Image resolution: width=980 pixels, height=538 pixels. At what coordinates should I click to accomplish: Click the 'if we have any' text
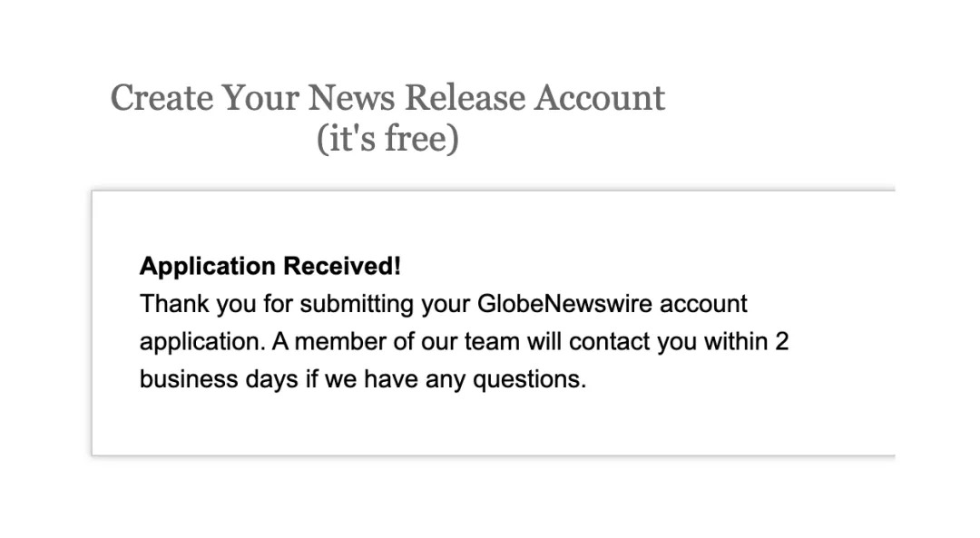383,379
